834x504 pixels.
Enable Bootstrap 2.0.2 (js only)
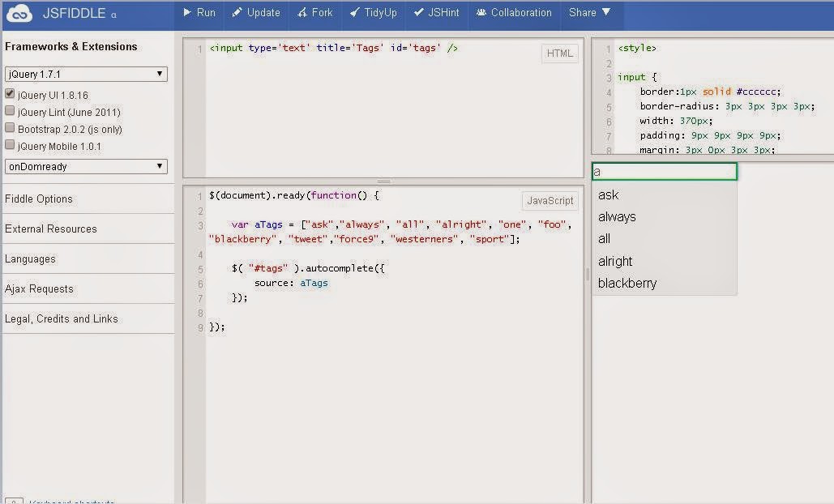(x=9, y=129)
